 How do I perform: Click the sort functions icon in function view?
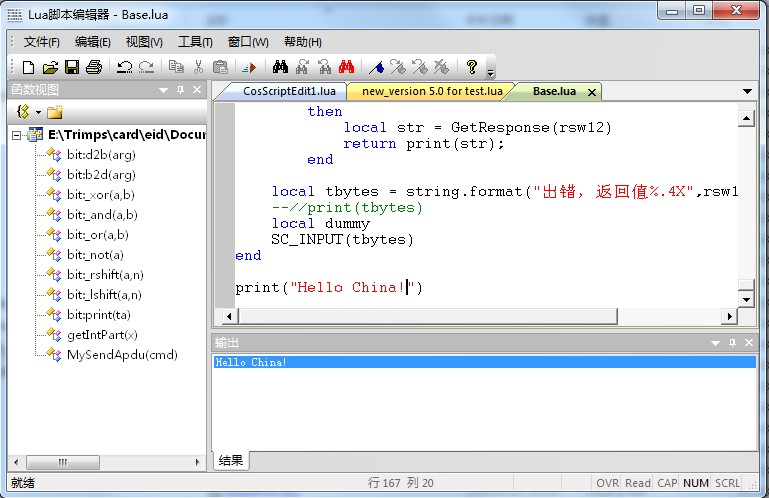pyautogui.click(x=23, y=112)
